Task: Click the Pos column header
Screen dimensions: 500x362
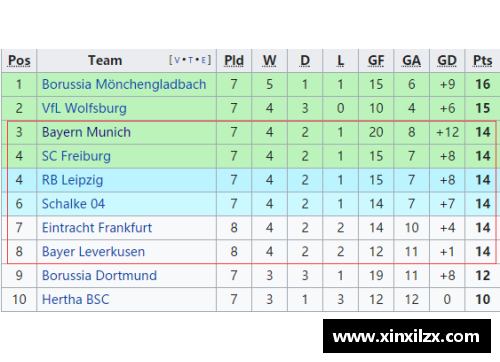Action: (x=19, y=61)
